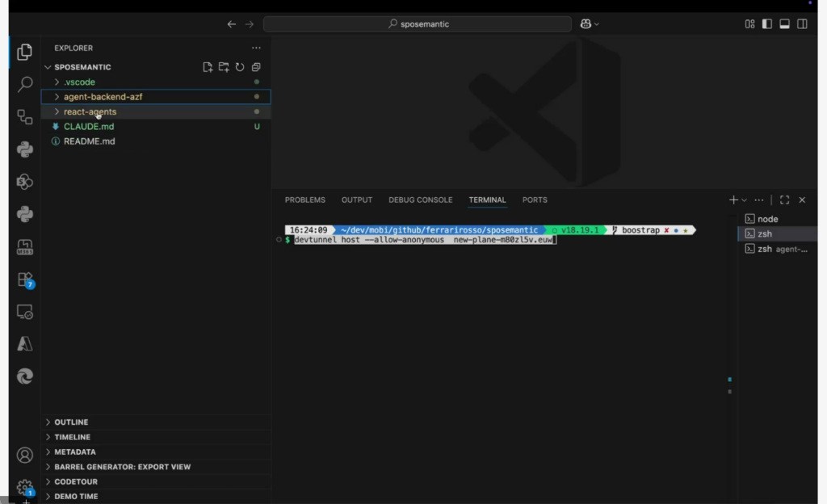Switch to the PROBLEMS tab
The height and width of the screenshot is (504, 827).
[304, 199]
